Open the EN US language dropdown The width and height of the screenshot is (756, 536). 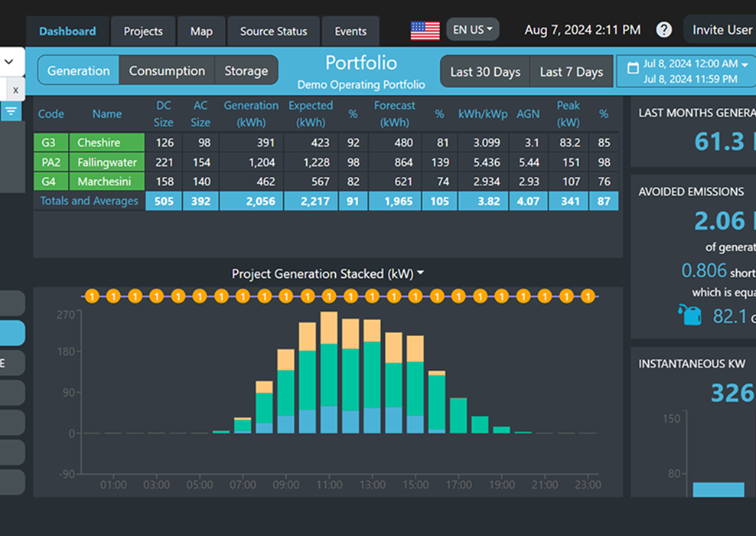click(472, 30)
